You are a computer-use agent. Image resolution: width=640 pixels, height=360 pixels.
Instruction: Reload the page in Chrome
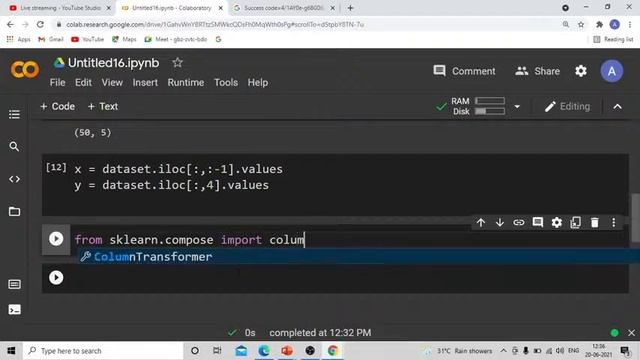(40, 24)
